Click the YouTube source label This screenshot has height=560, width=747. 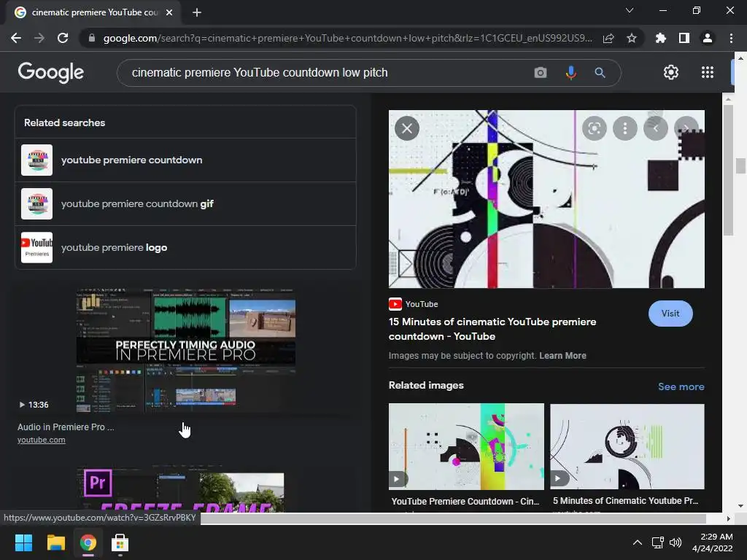(414, 304)
